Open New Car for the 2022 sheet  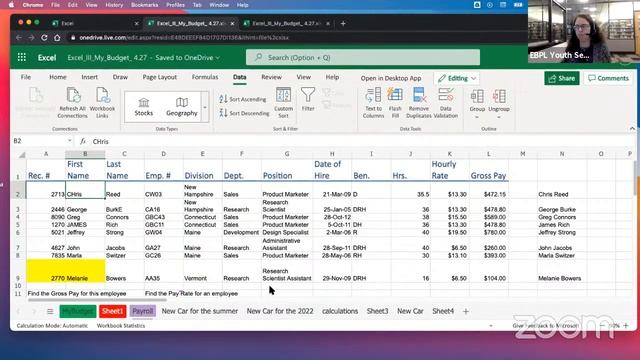click(x=280, y=311)
